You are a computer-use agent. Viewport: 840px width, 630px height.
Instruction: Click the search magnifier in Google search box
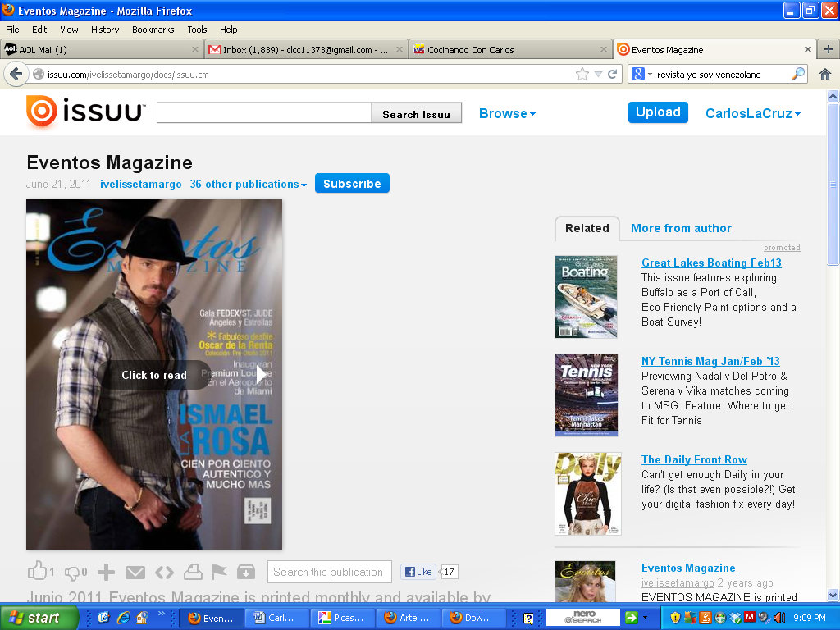(x=797, y=74)
